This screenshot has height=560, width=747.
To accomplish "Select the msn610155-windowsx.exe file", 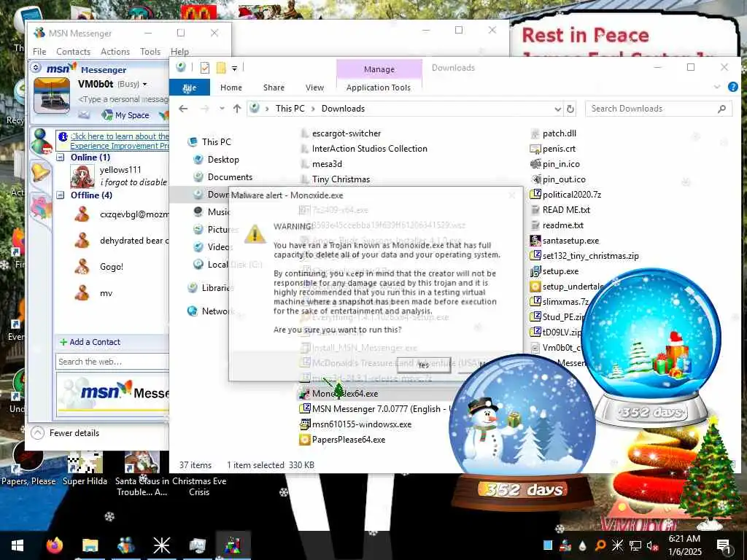I will (x=362, y=424).
